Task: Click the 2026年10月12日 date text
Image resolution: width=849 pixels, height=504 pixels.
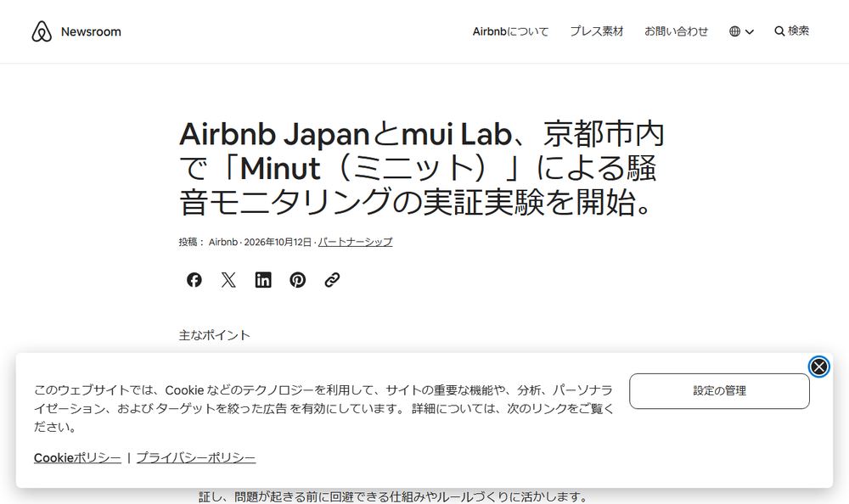Action: [x=278, y=242]
